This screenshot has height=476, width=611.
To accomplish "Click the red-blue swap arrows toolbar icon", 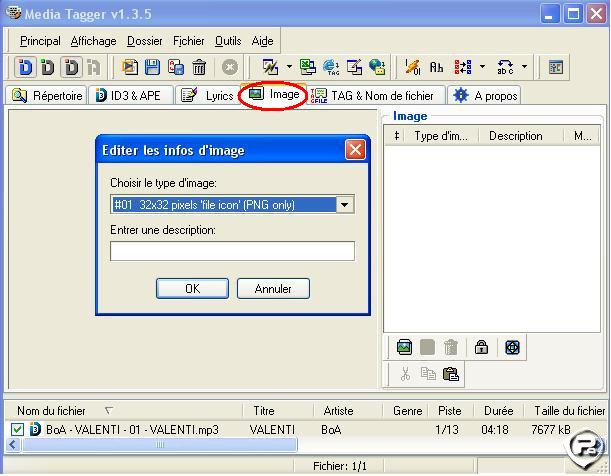I will pyautogui.click(x=463, y=67).
